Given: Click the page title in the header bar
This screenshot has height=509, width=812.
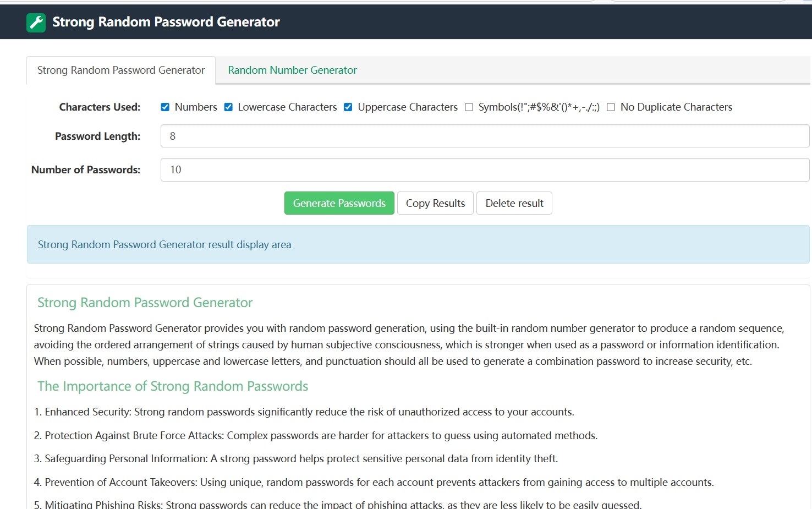Looking at the screenshot, I should click(x=166, y=21).
